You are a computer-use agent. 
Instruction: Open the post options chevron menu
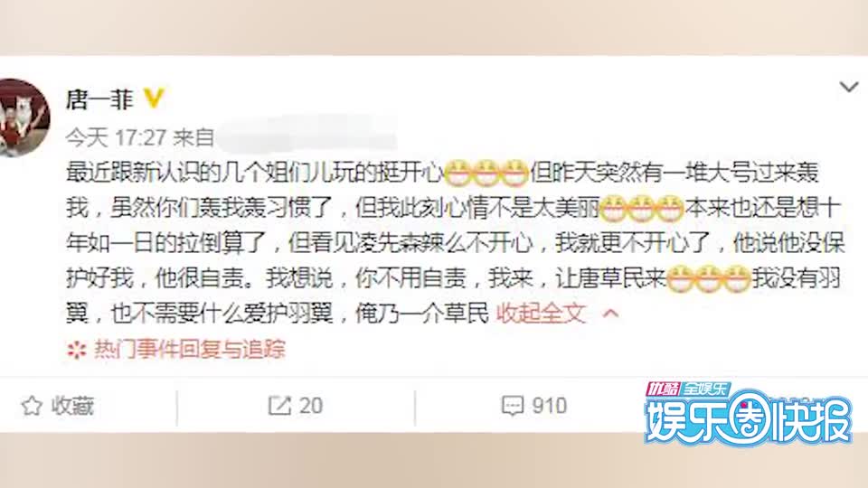tap(849, 88)
